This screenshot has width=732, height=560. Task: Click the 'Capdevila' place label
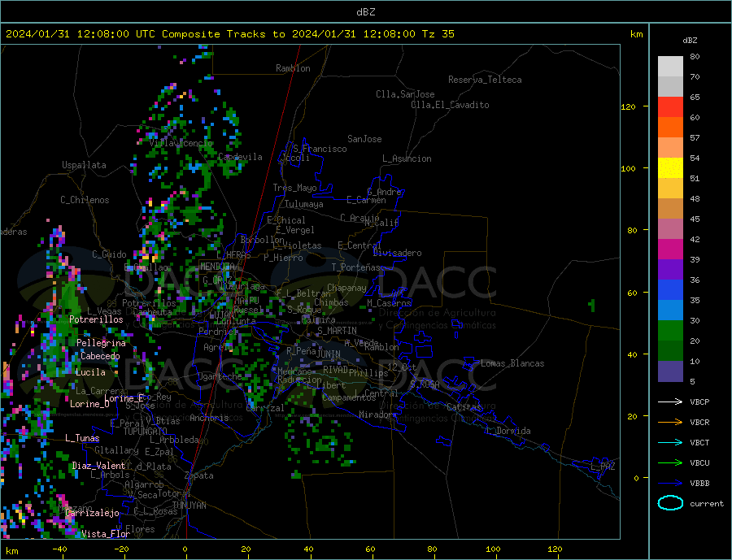tap(240, 157)
